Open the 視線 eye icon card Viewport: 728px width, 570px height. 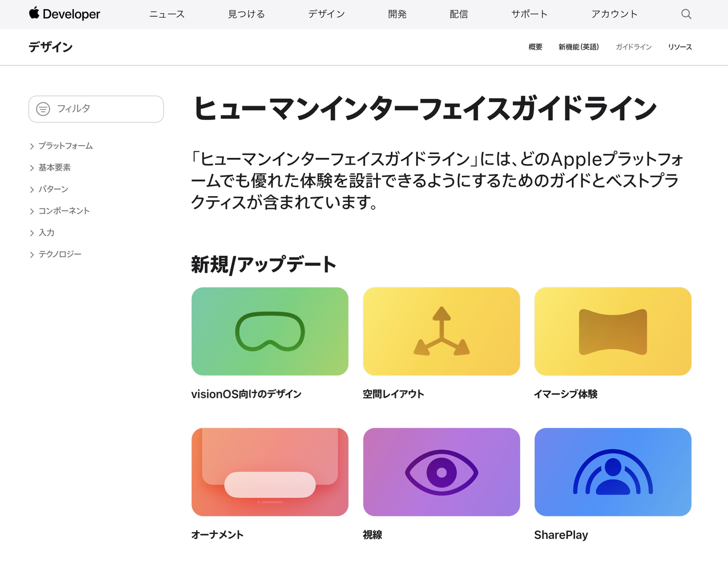[441, 472]
